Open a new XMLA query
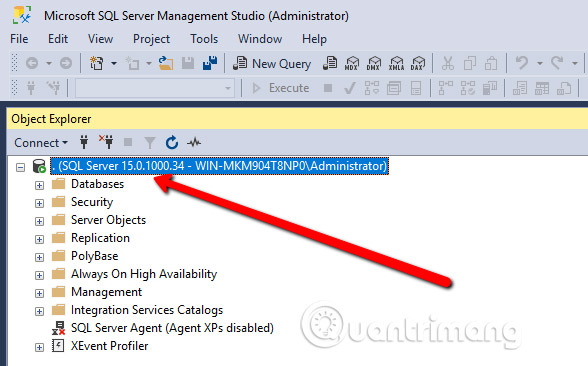This screenshot has height=366, width=588. [x=396, y=63]
